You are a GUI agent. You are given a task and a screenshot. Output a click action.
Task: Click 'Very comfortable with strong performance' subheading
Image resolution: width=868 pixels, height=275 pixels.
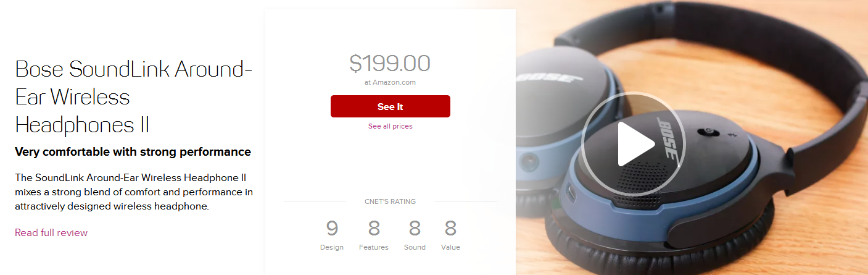[133, 151]
